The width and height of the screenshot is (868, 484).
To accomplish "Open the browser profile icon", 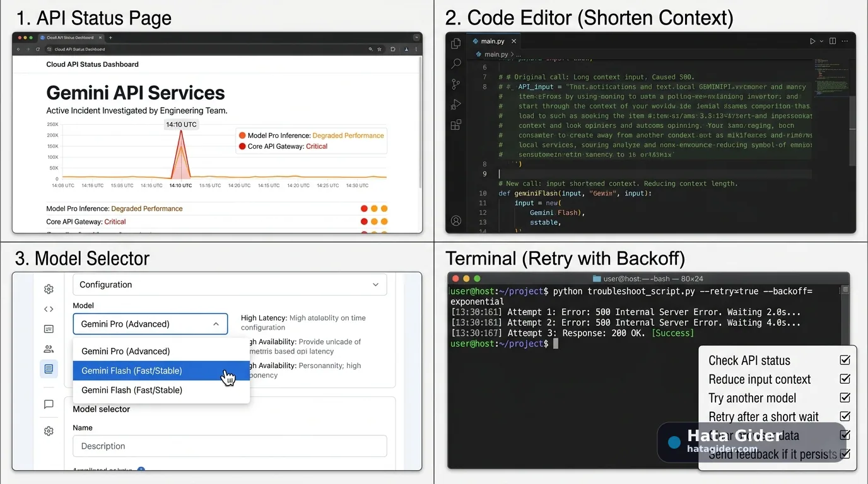I will pyautogui.click(x=406, y=49).
